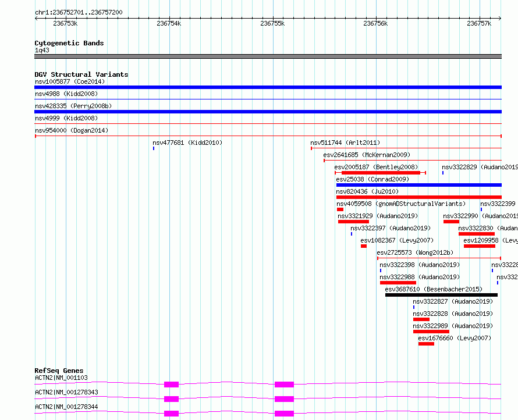
Task: Select the nsv477681 (Kidd2010) variant
Action: 187,143
